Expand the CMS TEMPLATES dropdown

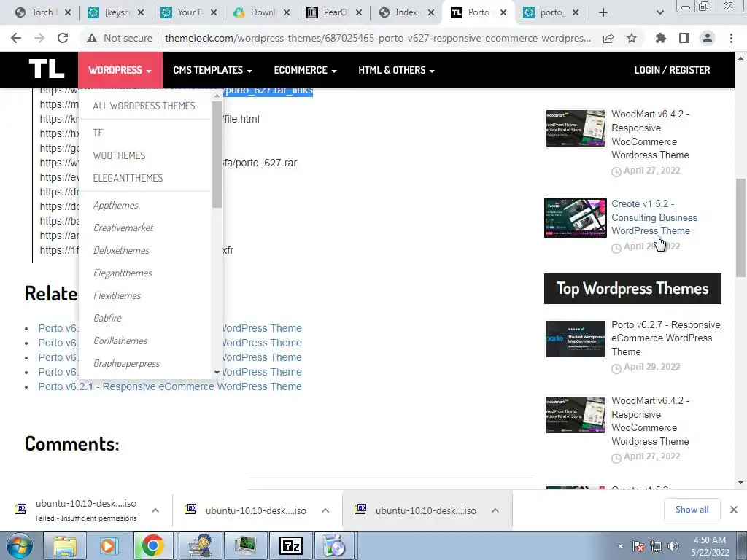212,70
